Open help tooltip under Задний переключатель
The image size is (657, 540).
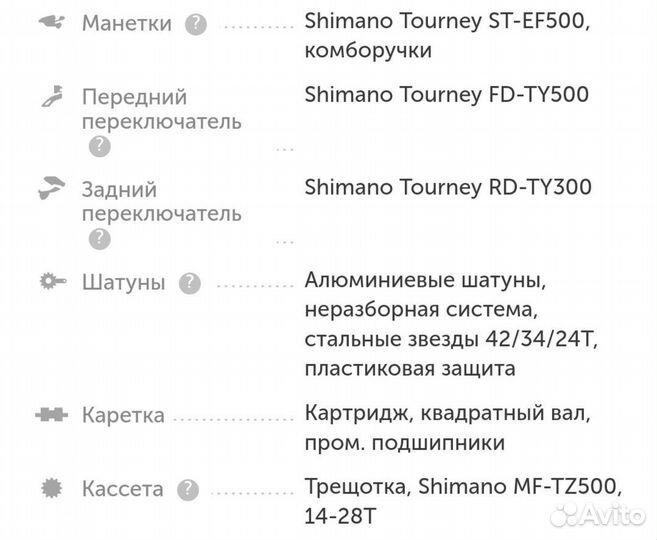[99, 238]
